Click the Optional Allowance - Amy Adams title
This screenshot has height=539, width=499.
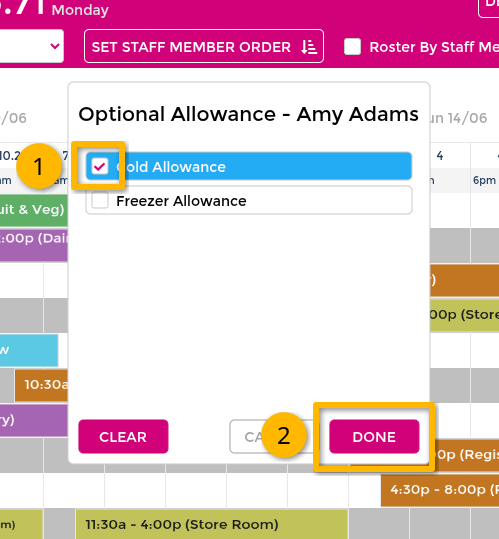click(248, 114)
